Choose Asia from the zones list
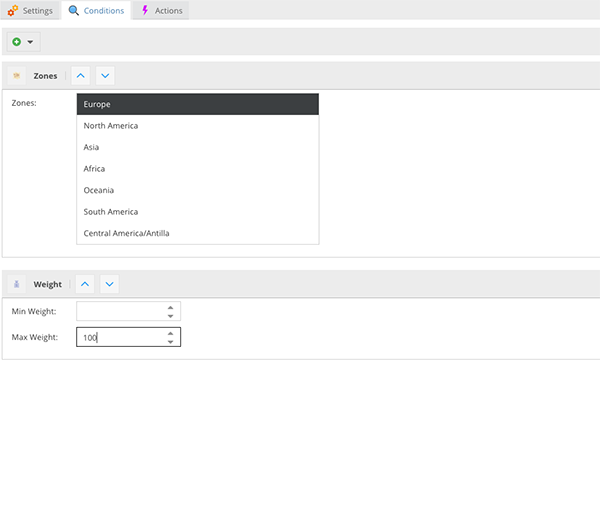The image size is (600, 506). click(x=197, y=147)
